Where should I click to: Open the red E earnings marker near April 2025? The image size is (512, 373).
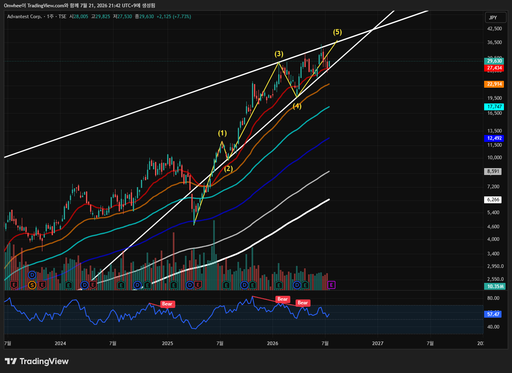(198, 285)
